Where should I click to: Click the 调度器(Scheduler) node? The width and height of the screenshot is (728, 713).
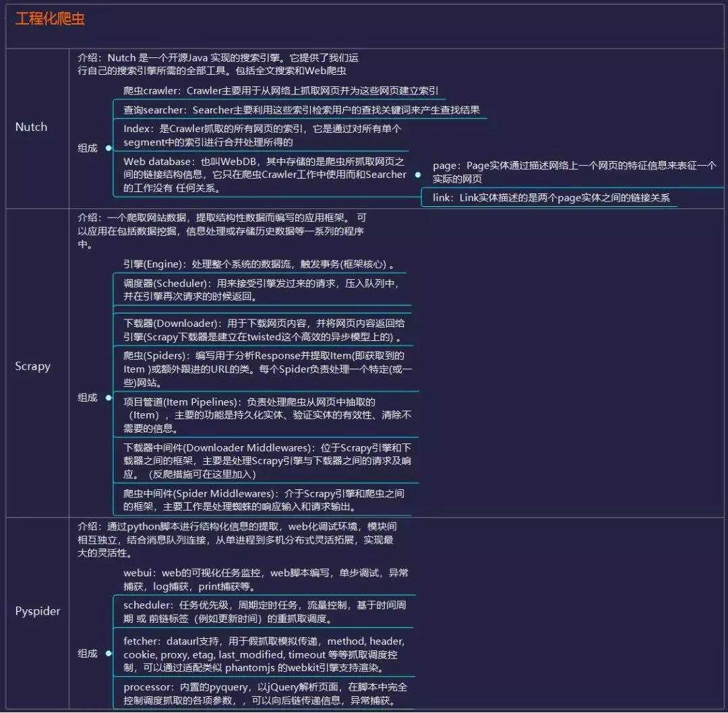[261, 290]
